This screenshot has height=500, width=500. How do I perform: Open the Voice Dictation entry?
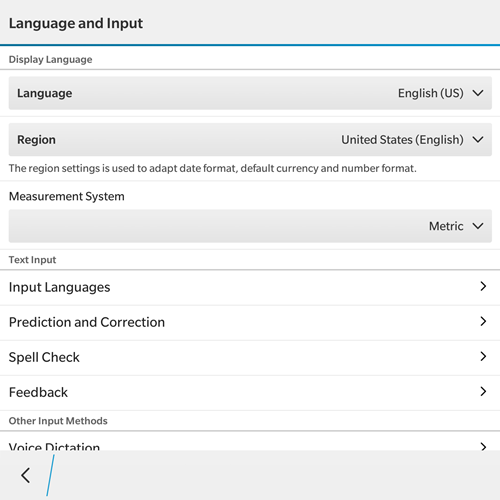250,441
